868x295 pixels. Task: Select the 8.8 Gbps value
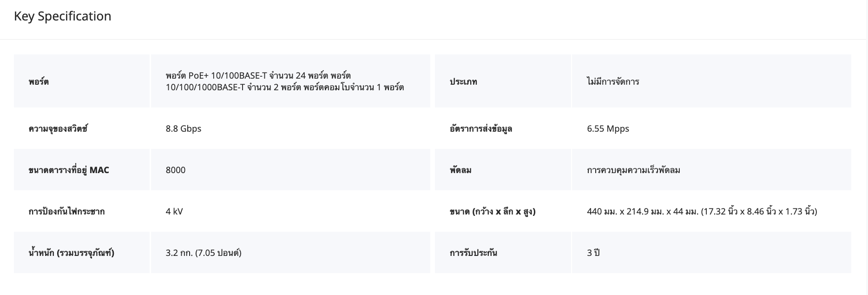pos(184,128)
